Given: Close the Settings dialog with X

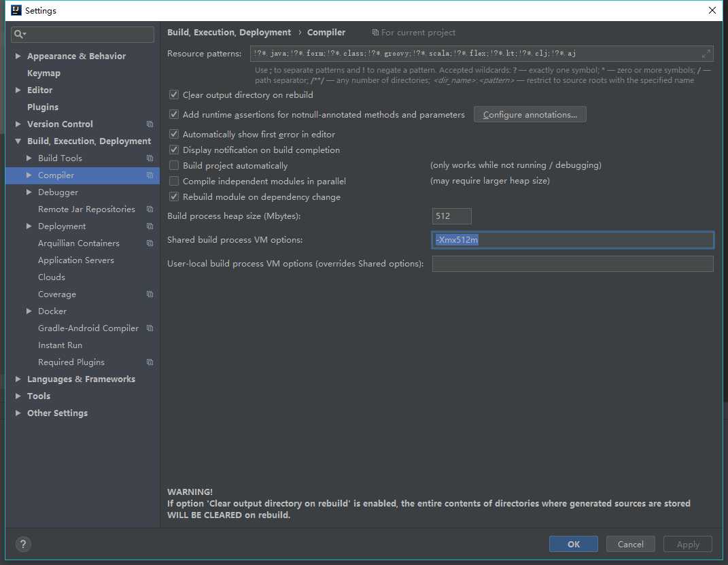Looking at the screenshot, I should [x=712, y=10].
